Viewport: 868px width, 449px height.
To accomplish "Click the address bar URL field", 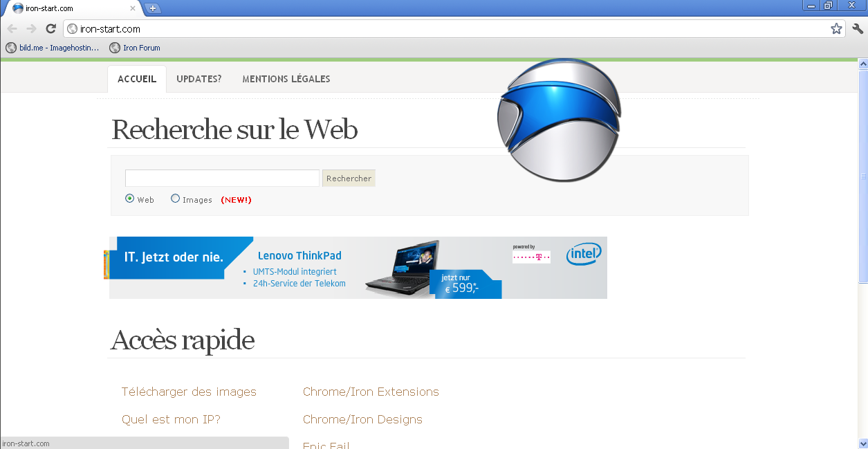I will pyautogui.click(x=453, y=29).
